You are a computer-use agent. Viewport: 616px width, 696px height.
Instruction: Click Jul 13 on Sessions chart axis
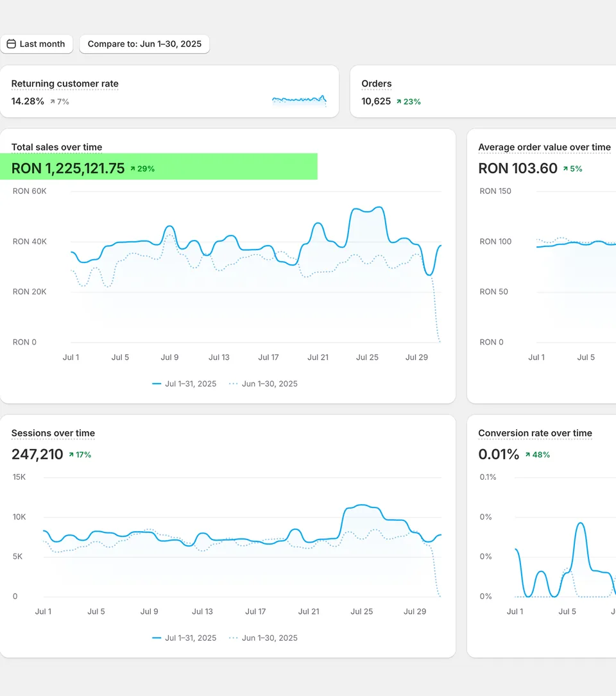click(x=203, y=612)
